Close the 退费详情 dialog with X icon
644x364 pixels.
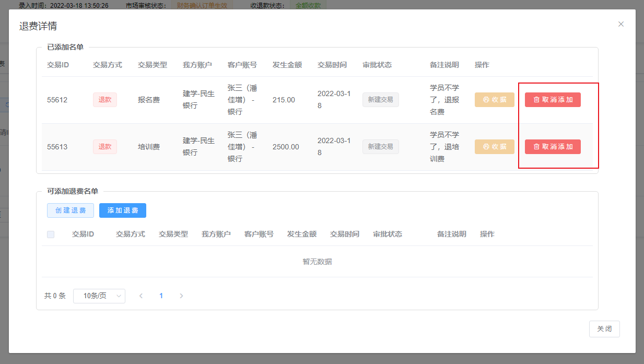point(621,24)
